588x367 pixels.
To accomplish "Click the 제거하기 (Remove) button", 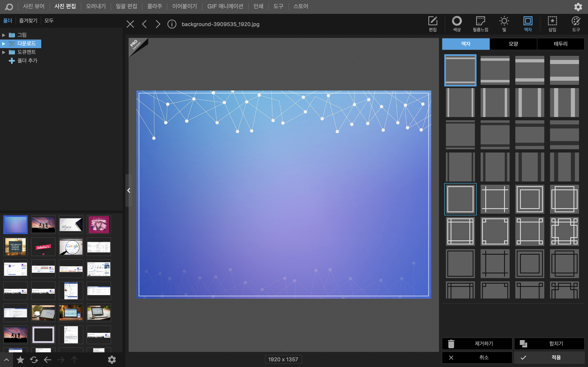I will (x=477, y=344).
